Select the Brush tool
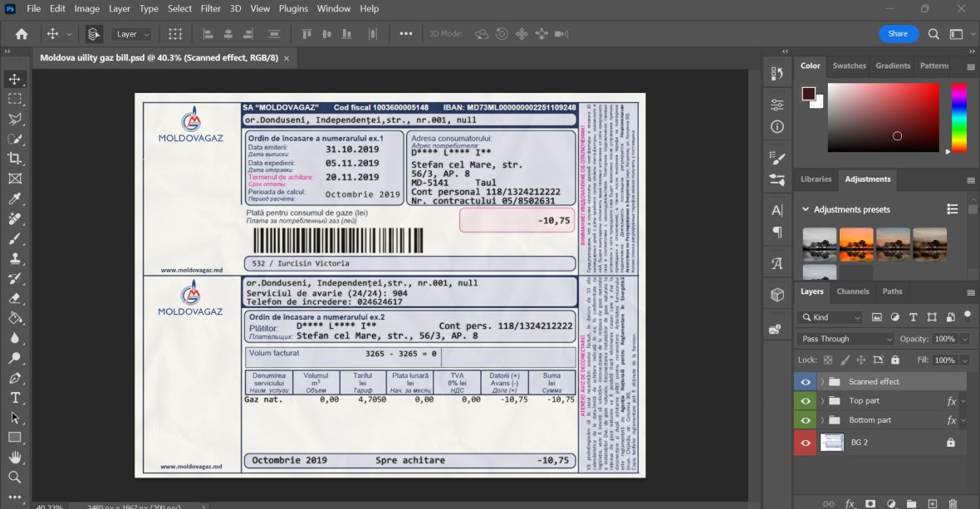980x509 pixels. pos(14,238)
